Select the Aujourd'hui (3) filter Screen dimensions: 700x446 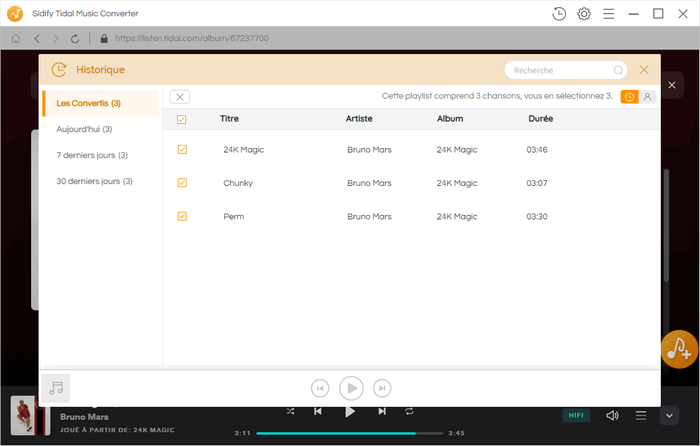click(x=84, y=129)
